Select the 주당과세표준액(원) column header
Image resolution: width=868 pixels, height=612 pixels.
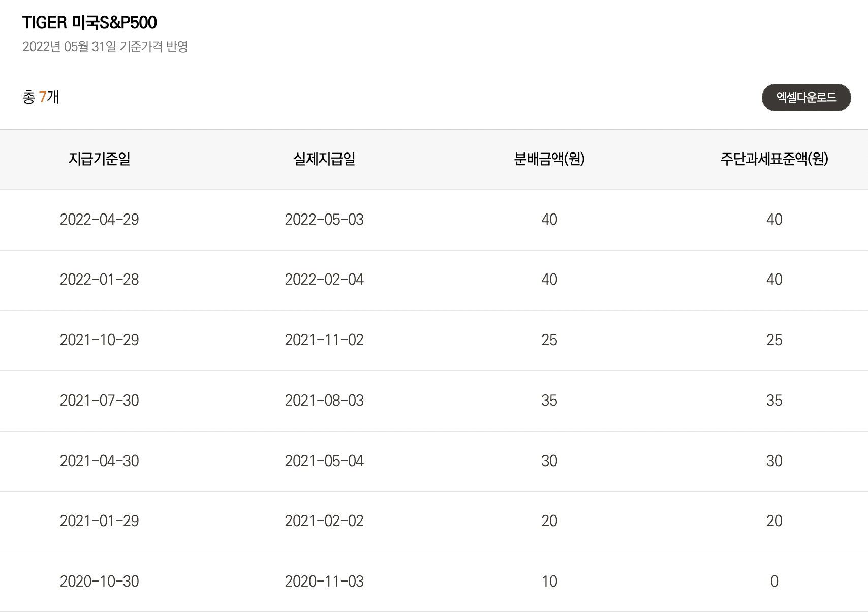point(774,159)
